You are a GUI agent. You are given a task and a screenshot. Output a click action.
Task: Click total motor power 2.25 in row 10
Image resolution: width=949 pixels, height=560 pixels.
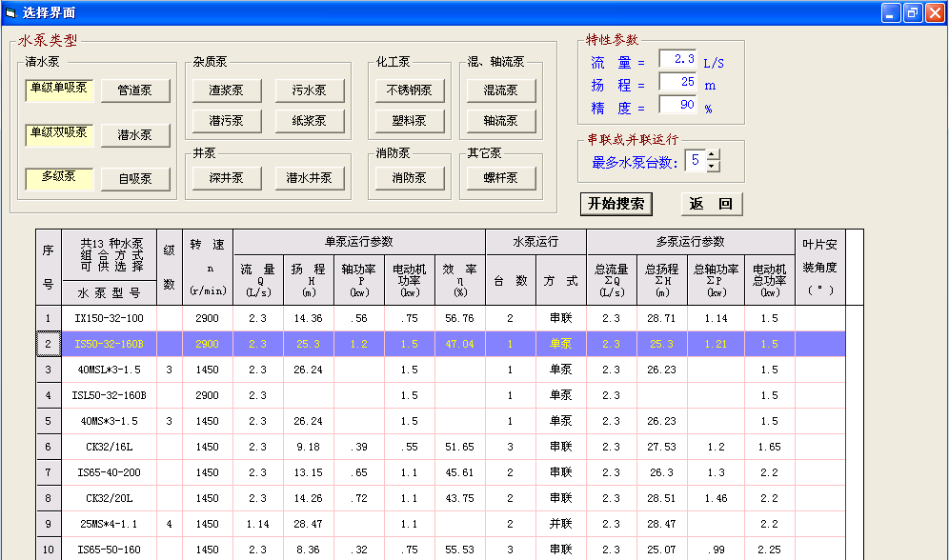[x=769, y=550]
